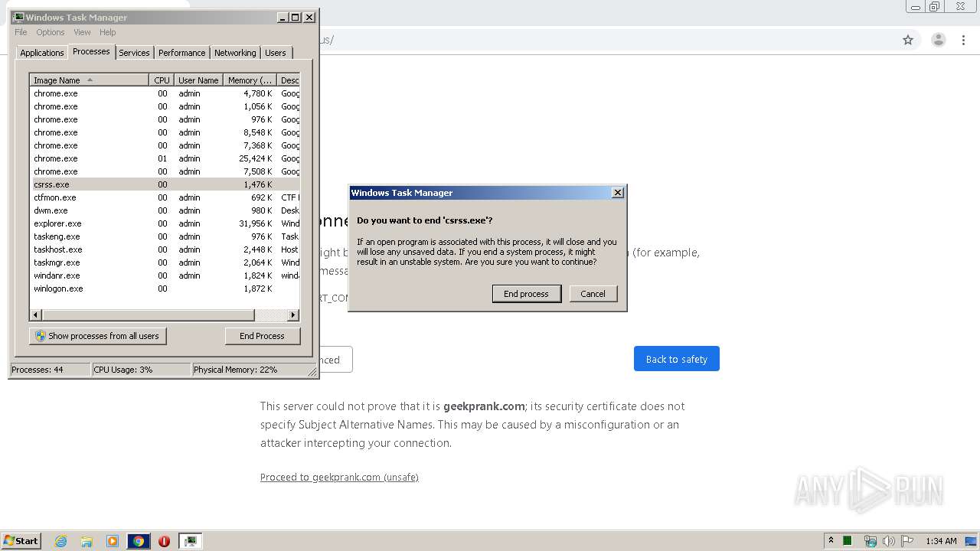Select the Processes tab

click(x=91, y=51)
